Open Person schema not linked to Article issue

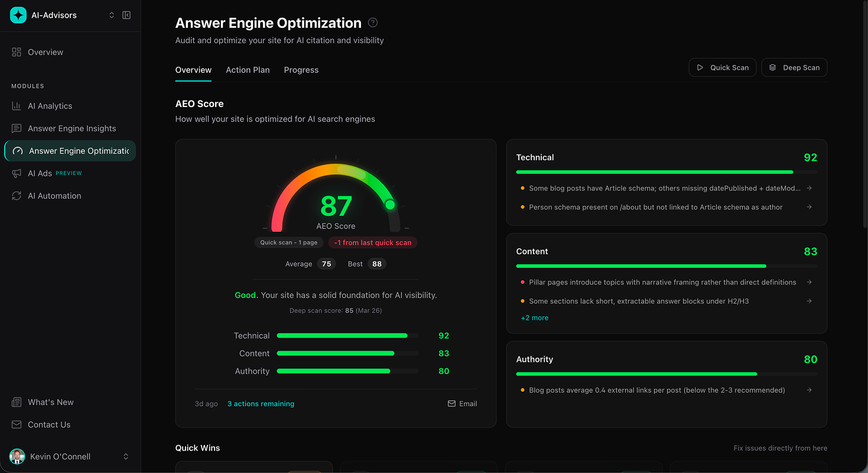(656, 207)
